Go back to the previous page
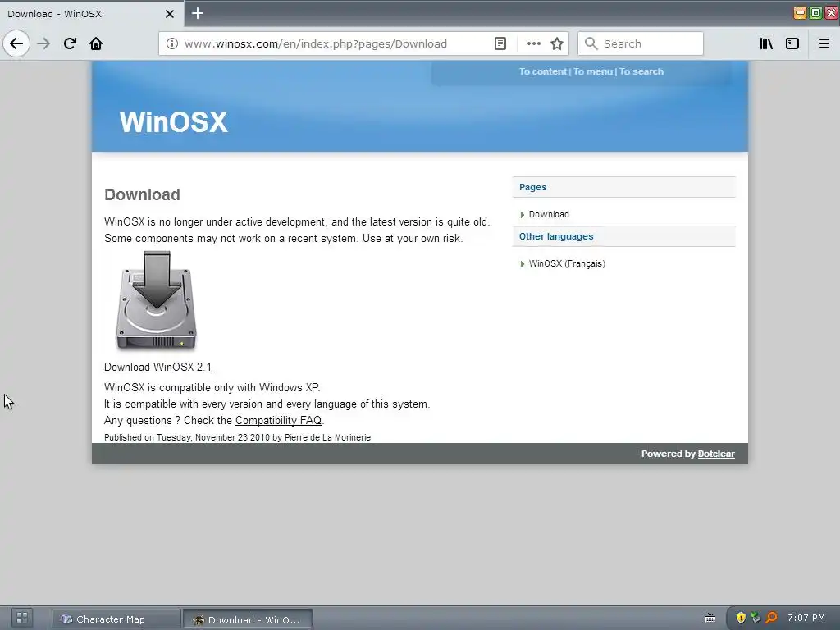 (x=16, y=43)
